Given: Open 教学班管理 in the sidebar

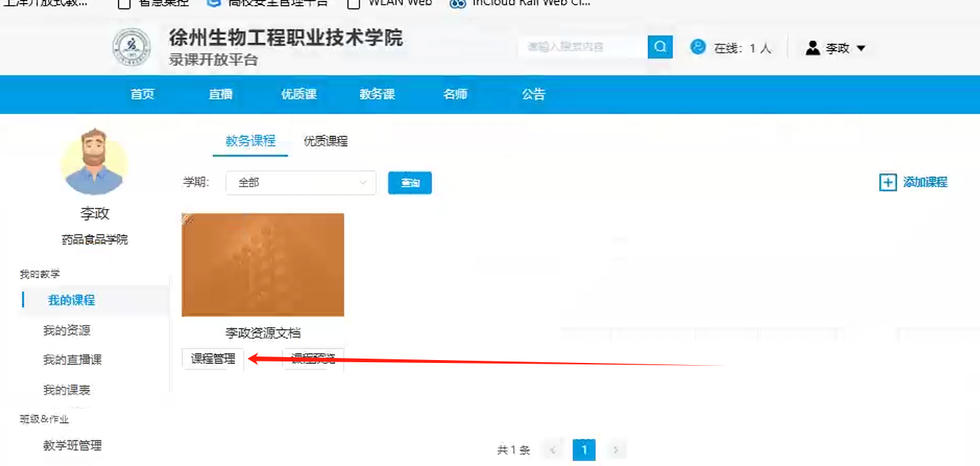Looking at the screenshot, I should 72,445.
